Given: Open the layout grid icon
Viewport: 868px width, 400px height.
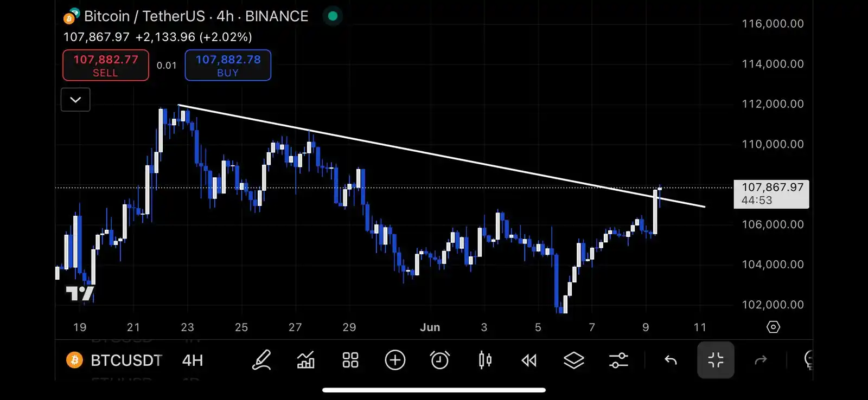Looking at the screenshot, I should pyautogui.click(x=350, y=360).
